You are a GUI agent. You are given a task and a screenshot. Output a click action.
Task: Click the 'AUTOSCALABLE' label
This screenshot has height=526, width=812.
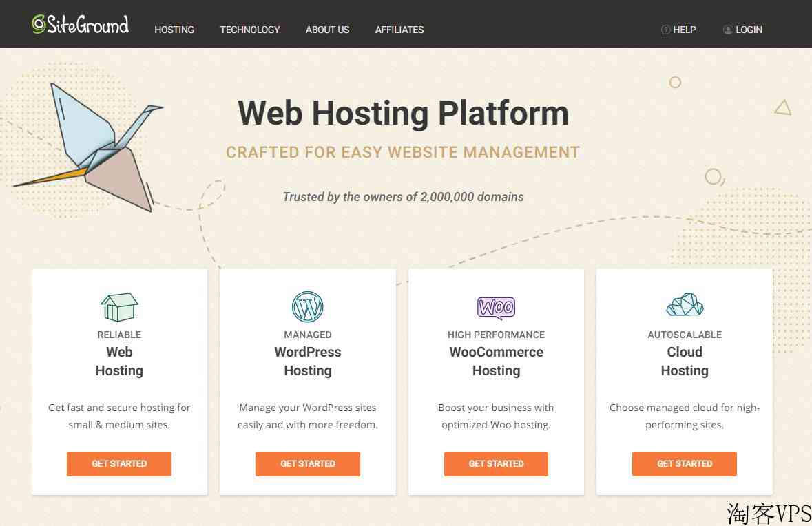pyautogui.click(x=685, y=335)
